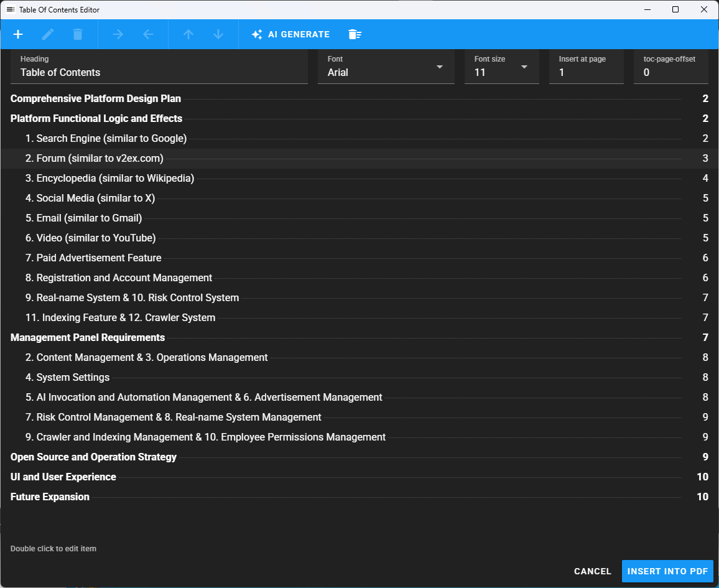Click INSERT INTO PDF button
Screen dimensions: 719x588
click(667, 571)
